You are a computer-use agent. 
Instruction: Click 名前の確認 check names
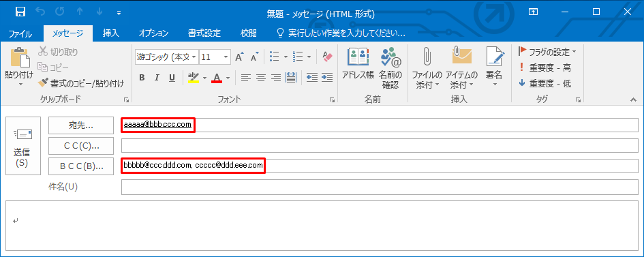(x=390, y=68)
